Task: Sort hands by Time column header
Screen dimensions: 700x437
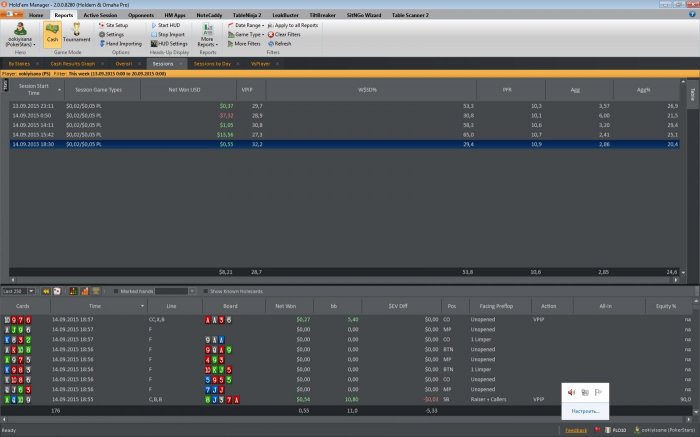Action: tap(99, 306)
